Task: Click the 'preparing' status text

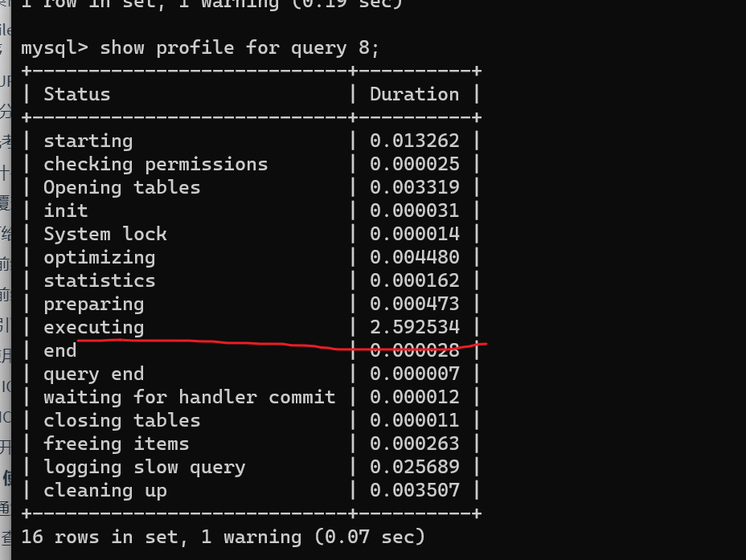Action: pyautogui.click(x=93, y=305)
